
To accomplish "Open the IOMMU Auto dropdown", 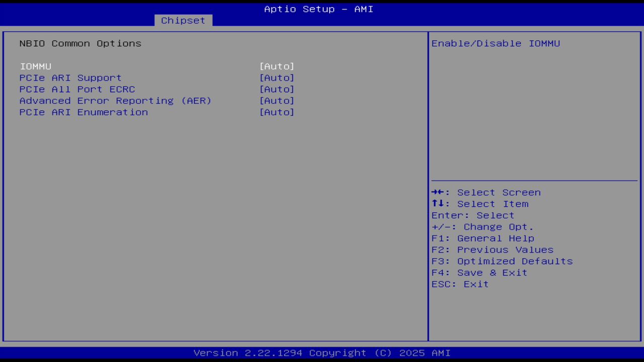I will pos(277,66).
